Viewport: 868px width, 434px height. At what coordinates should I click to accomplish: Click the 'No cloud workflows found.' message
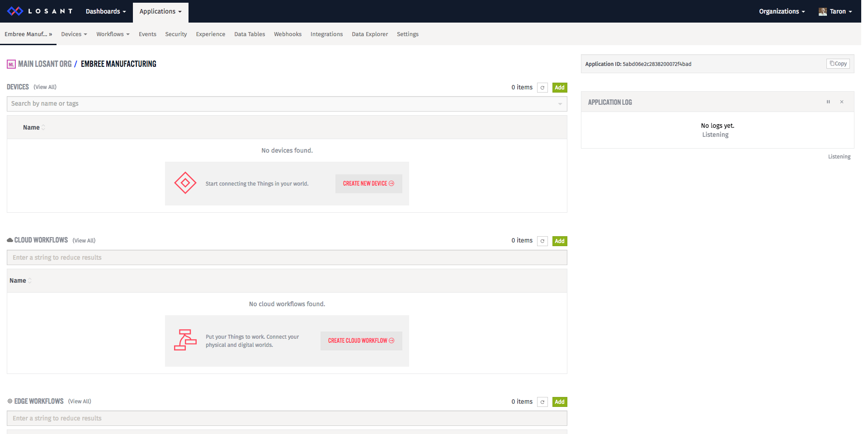[x=287, y=304]
